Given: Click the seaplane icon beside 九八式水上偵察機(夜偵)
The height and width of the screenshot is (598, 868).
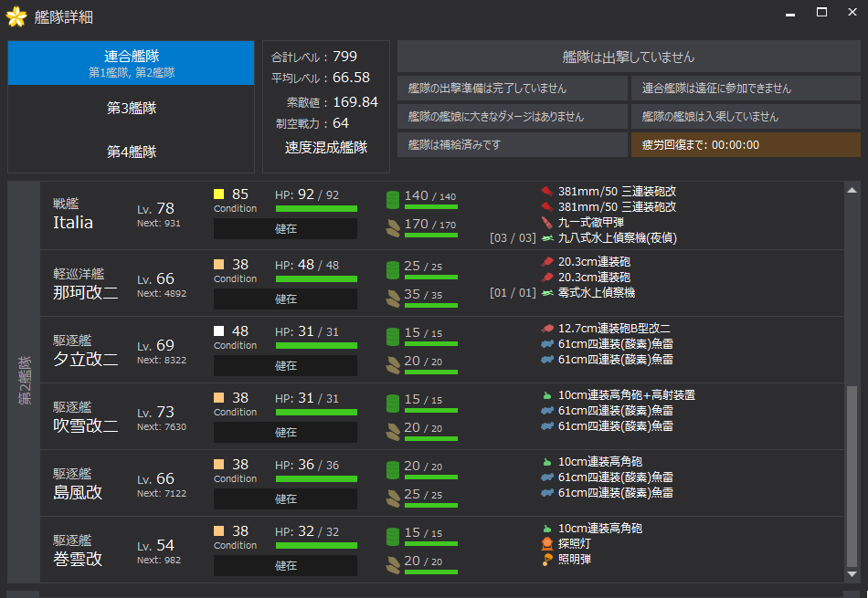Looking at the screenshot, I should (x=546, y=238).
